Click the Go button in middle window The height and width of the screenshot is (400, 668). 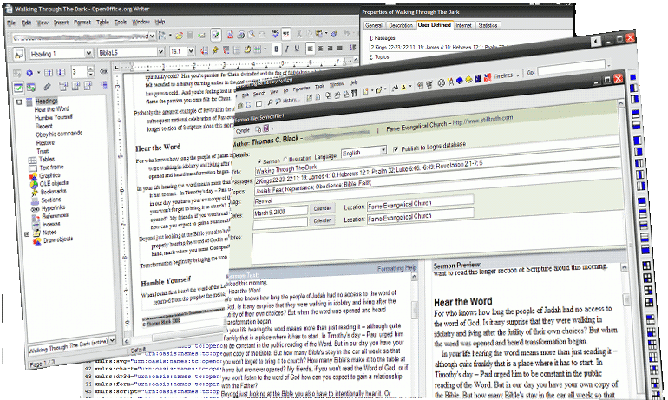[530, 72]
